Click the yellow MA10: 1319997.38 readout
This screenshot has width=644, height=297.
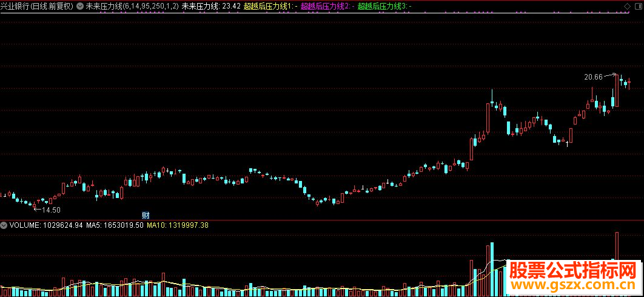click(178, 225)
